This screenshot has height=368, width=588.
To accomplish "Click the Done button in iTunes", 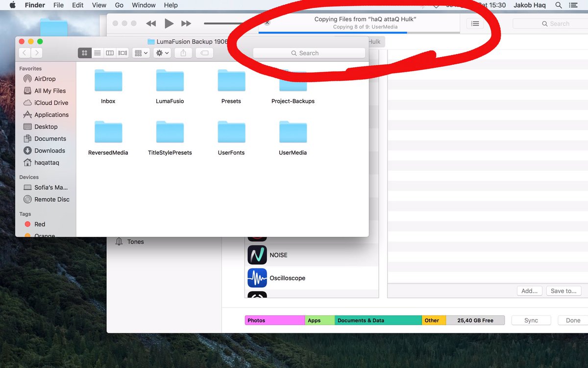I will point(573,320).
